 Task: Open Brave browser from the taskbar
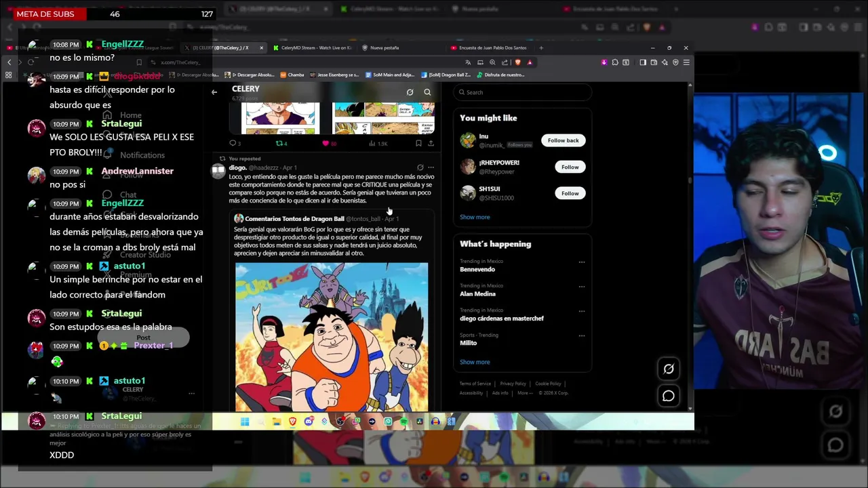tap(293, 422)
